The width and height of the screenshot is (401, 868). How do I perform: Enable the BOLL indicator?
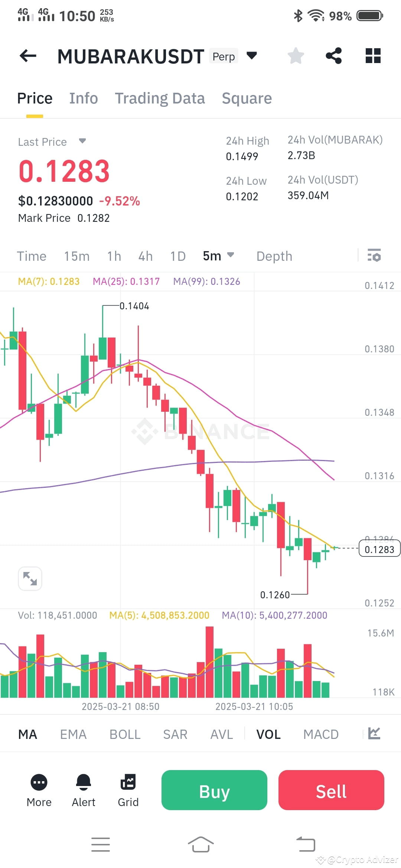click(125, 734)
